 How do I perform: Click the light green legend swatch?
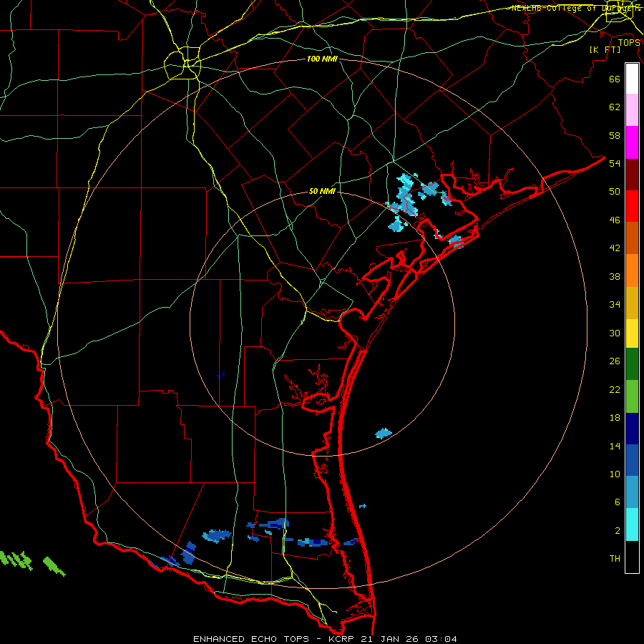pyautogui.click(x=632, y=396)
